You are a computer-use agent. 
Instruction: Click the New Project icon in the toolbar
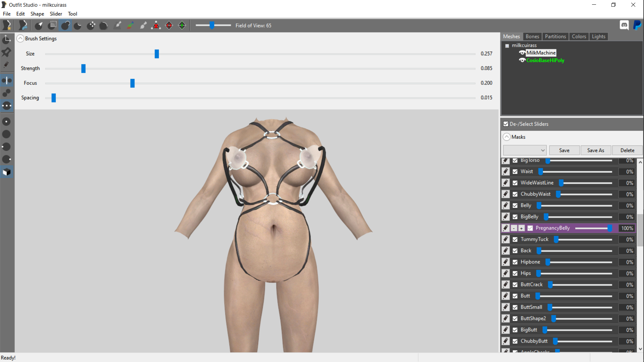[7, 25]
